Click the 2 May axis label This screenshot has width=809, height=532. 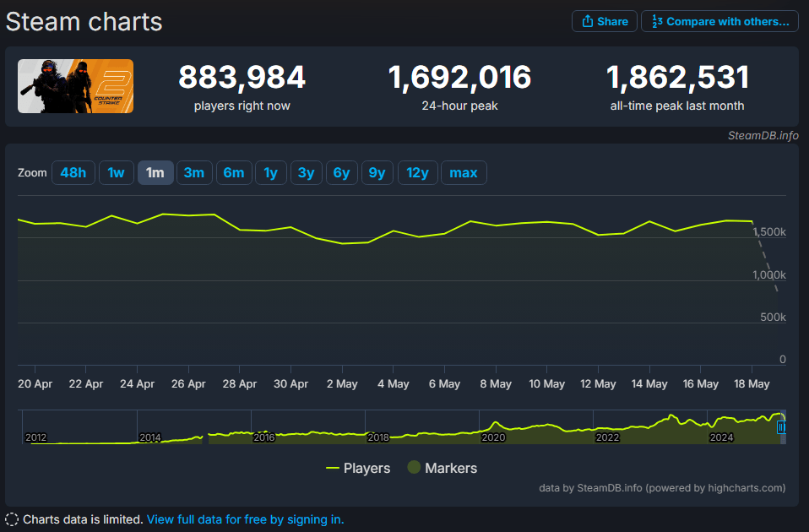pyautogui.click(x=342, y=384)
